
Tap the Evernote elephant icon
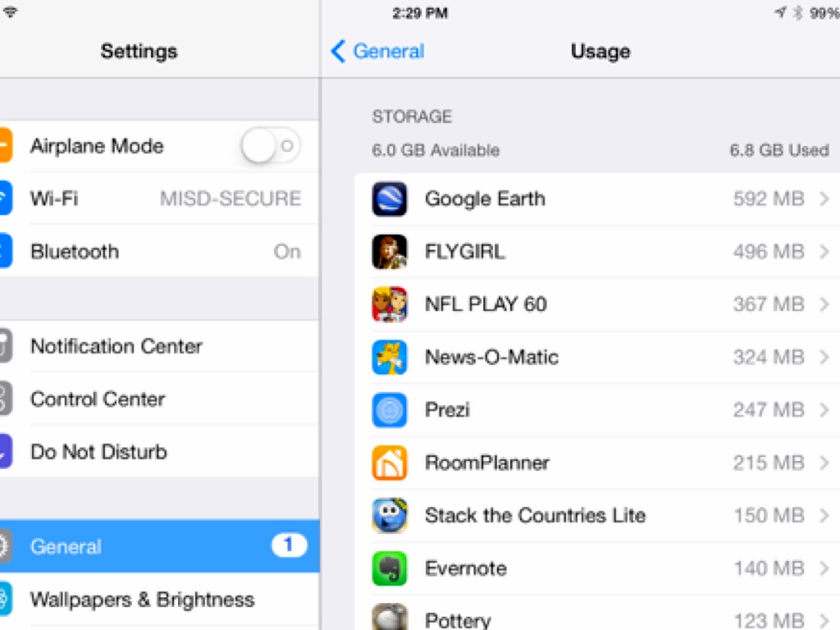[390, 568]
